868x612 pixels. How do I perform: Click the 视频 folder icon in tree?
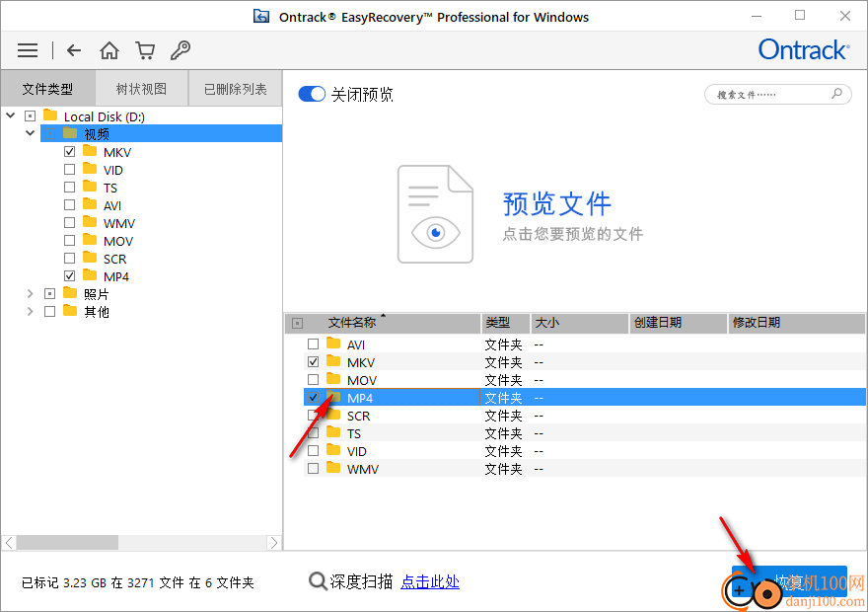point(70,133)
